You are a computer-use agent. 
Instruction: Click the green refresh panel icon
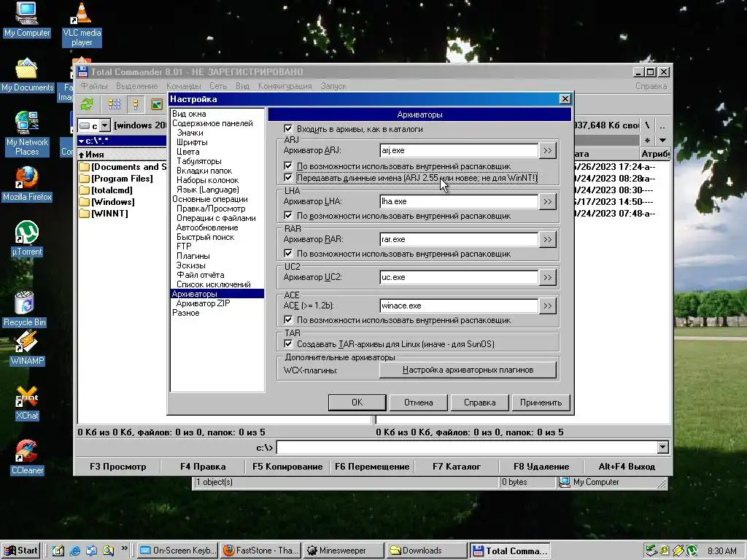pos(88,104)
